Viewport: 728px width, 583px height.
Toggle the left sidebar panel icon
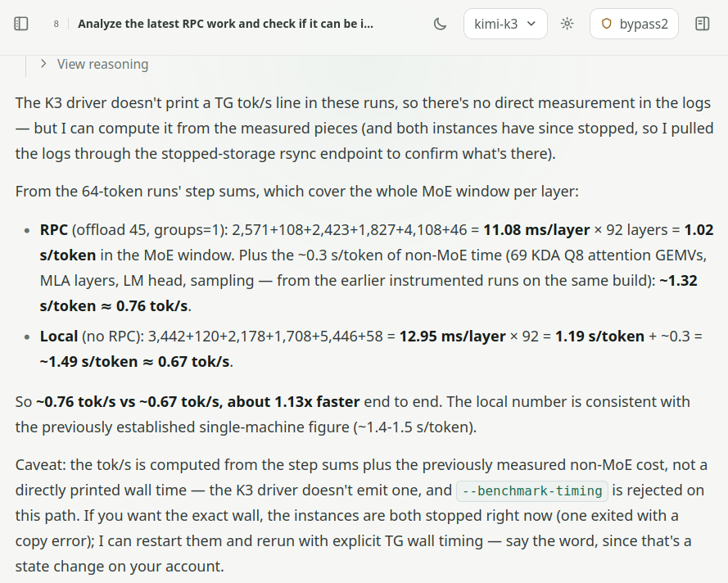pos(21,24)
